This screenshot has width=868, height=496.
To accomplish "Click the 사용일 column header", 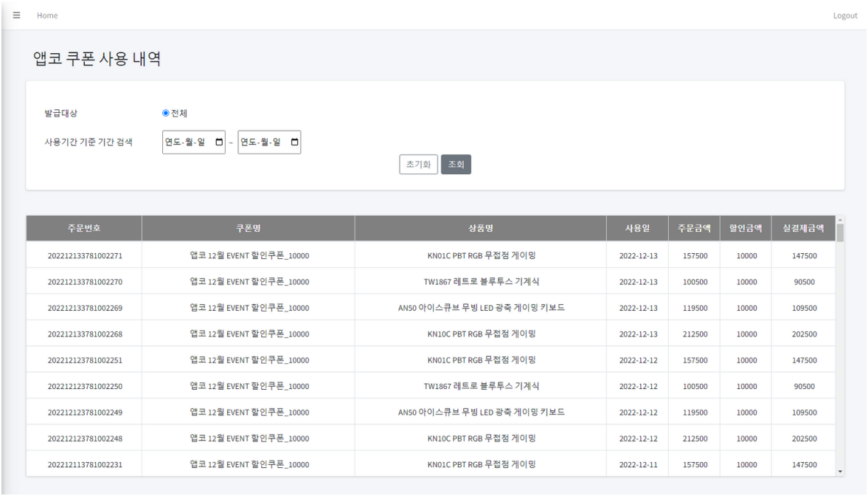I will click(x=636, y=228).
